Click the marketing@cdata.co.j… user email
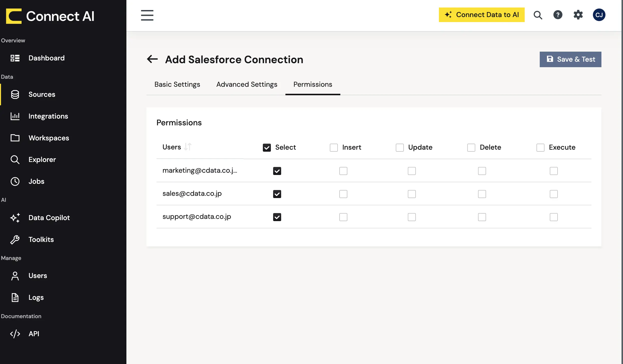Screen dimensions: 623x364 pos(200,170)
